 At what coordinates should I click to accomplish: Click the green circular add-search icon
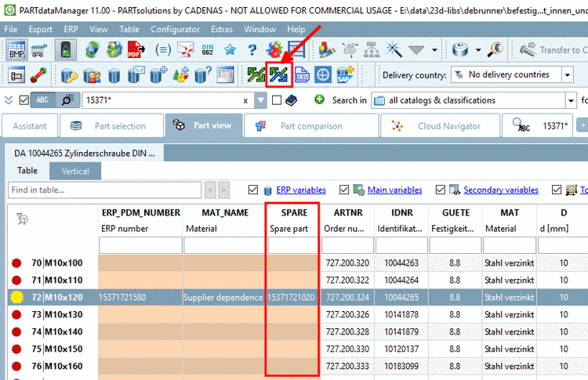pyautogui.click(x=320, y=100)
